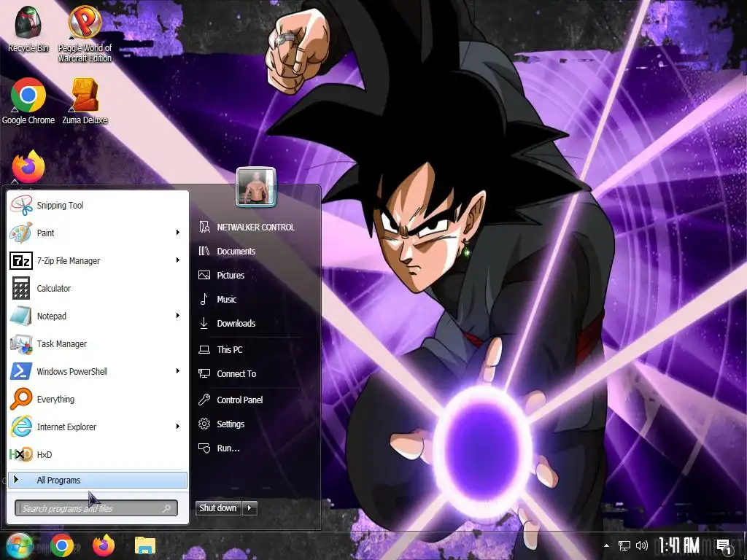Click the Task Manager icon
Screen dimensions: 747x560
click(x=21, y=344)
